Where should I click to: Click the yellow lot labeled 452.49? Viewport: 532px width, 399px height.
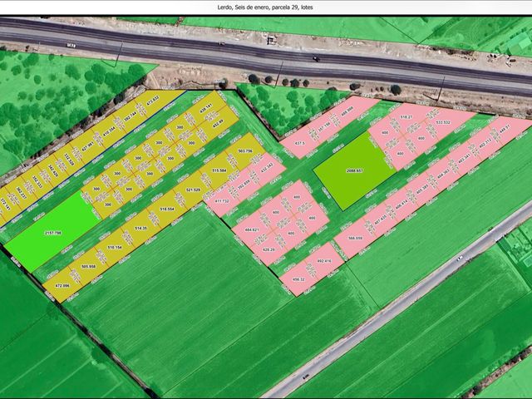pyautogui.click(x=219, y=122)
